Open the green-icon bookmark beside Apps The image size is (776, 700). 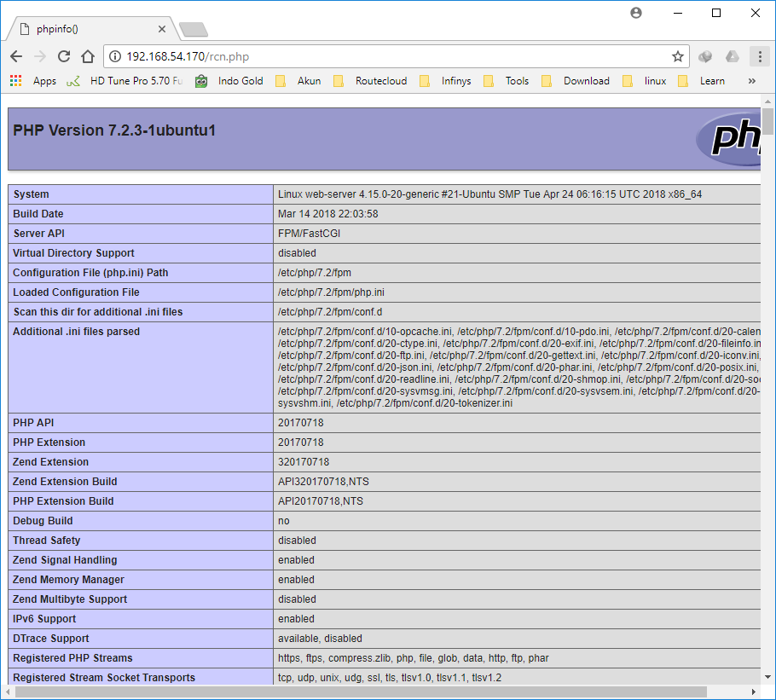pyautogui.click(x=73, y=81)
